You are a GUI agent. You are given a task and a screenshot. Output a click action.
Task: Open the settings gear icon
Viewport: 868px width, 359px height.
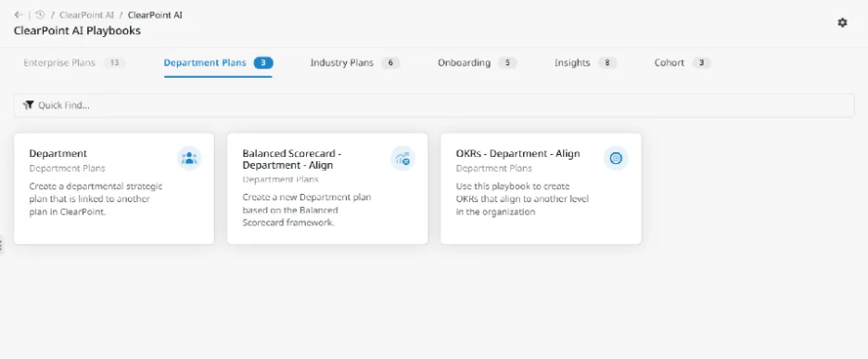[842, 22]
